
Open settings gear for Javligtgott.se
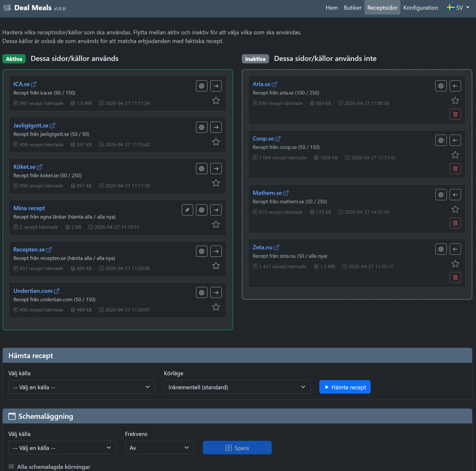pos(202,127)
